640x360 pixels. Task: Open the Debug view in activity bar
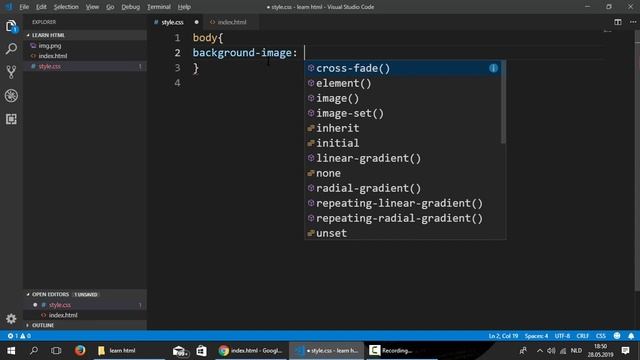click(11, 96)
